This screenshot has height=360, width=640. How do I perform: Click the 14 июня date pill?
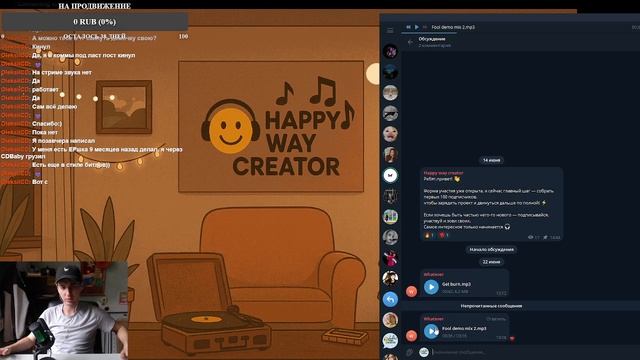tap(491, 160)
